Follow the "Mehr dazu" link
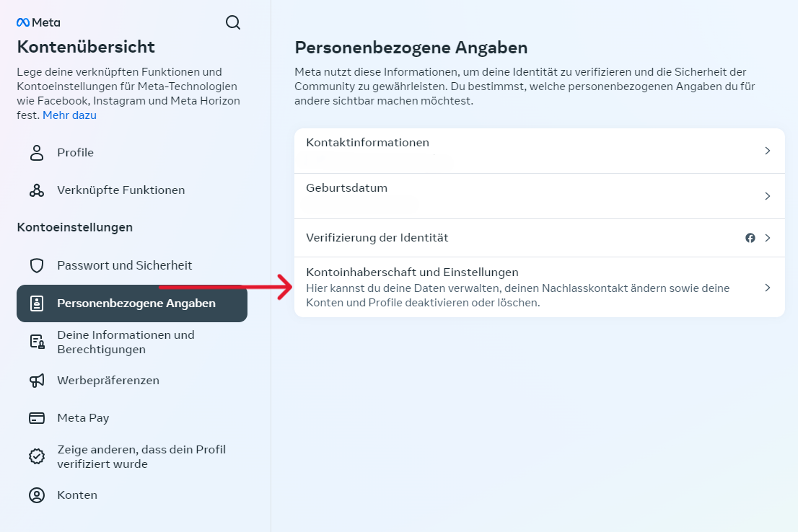Image resolution: width=798 pixels, height=532 pixels. point(69,115)
